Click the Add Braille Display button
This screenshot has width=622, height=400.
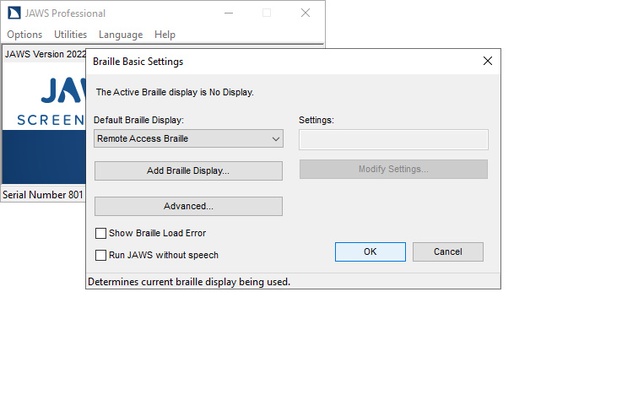coord(188,171)
